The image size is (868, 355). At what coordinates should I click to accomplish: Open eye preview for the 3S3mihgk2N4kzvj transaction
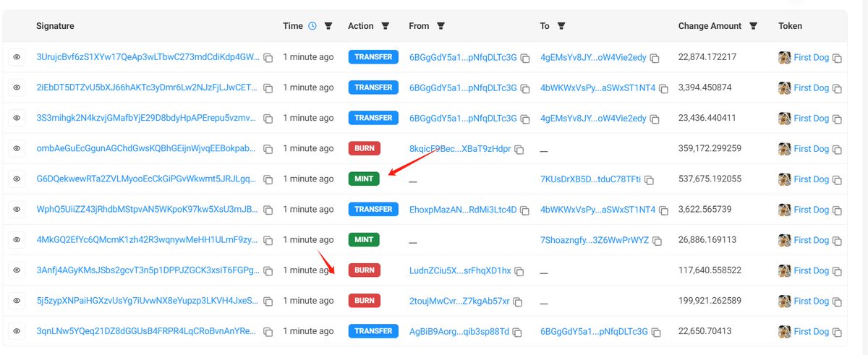[17, 118]
